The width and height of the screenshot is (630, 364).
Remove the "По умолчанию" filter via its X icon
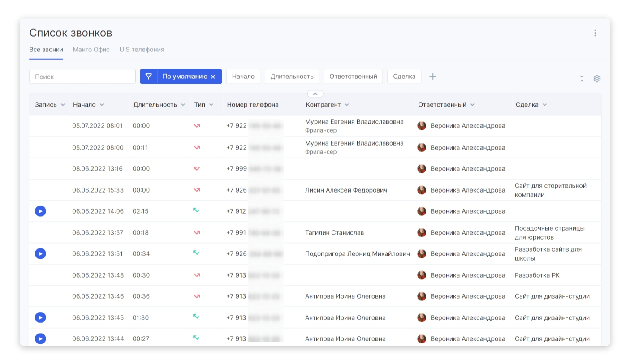(214, 76)
